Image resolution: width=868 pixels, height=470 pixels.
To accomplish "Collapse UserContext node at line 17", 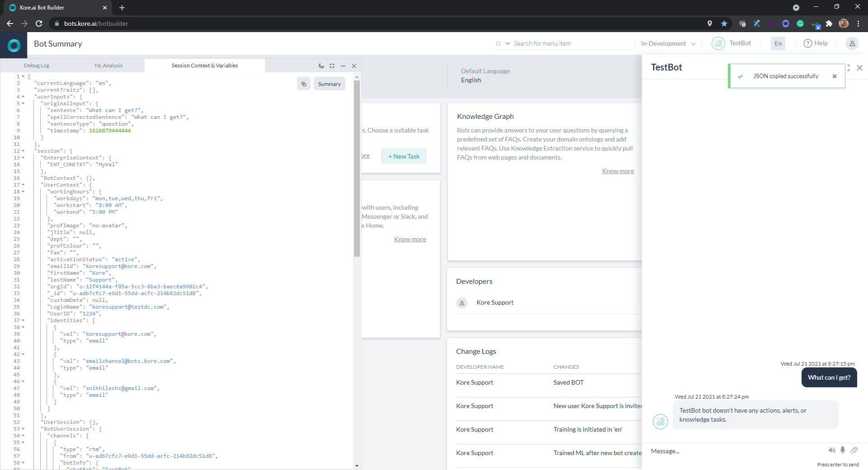I will 23,185.
